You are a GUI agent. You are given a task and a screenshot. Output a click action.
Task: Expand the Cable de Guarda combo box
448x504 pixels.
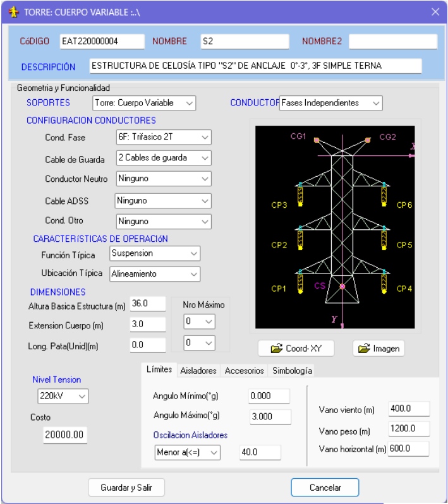pyautogui.click(x=164, y=158)
